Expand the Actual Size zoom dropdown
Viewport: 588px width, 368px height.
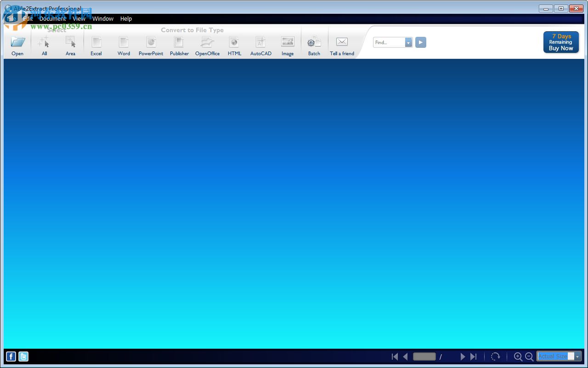(578, 356)
